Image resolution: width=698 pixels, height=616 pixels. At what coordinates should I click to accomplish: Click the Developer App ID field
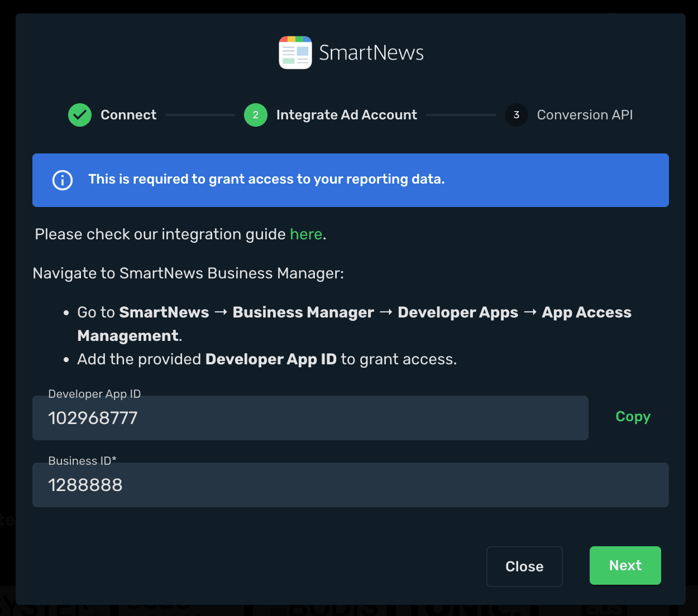coord(310,418)
